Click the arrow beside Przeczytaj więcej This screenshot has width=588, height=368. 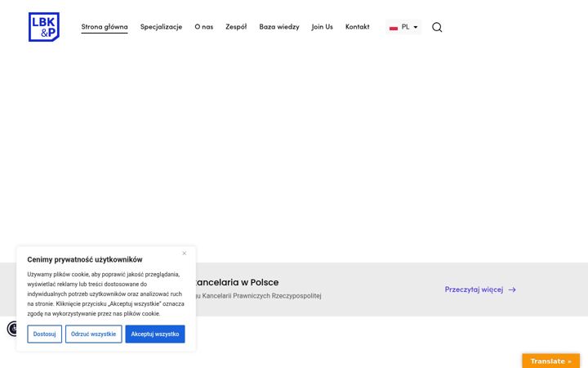click(x=512, y=289)
